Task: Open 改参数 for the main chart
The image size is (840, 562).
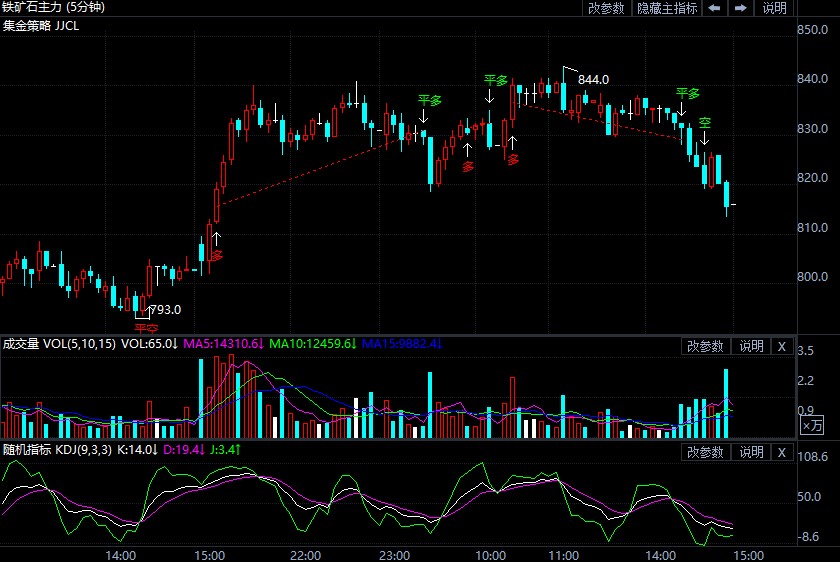Action: click(606, 8)
